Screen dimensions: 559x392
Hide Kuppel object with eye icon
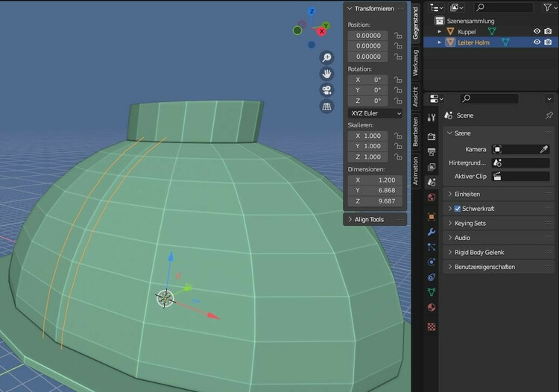coord(537,31)
